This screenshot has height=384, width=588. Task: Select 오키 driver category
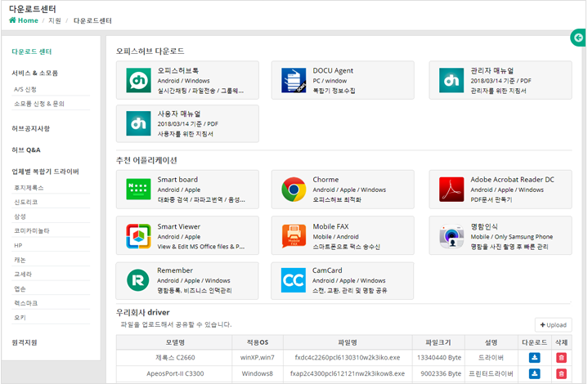(20, 317)
